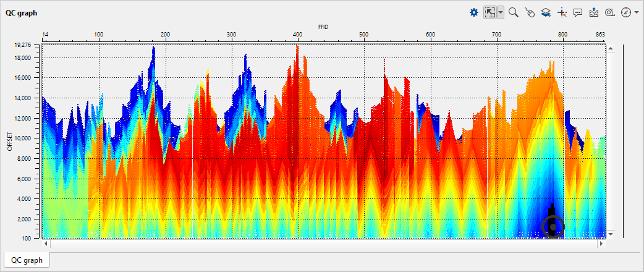Click the black circled marker on graph
644x272 pixels.
click(x=553, y=227)
